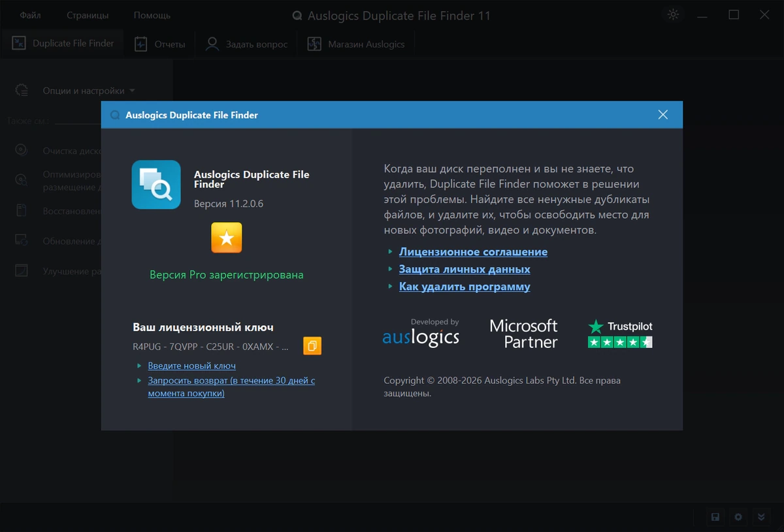The height and width of the screenshot is (532, 784).
Task: Toggle the light/dark theme sun icon
Action: pyautogui.click(x=673, y=14)
